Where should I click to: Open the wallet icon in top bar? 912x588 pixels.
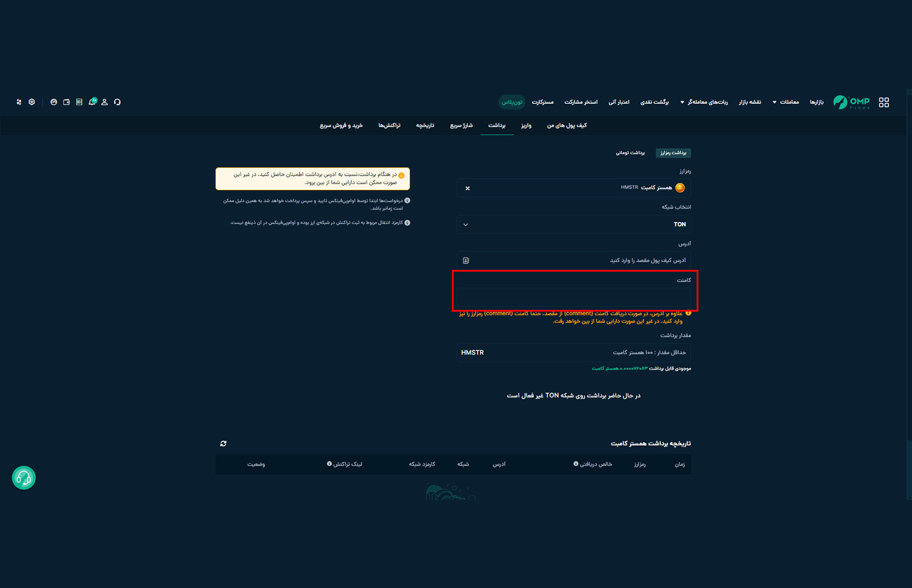point(66,102)
